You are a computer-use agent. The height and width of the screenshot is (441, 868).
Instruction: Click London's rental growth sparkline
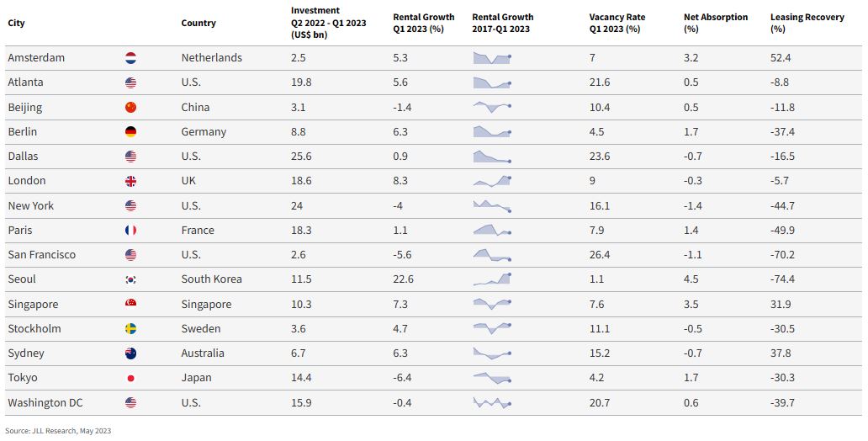[492, 181]
